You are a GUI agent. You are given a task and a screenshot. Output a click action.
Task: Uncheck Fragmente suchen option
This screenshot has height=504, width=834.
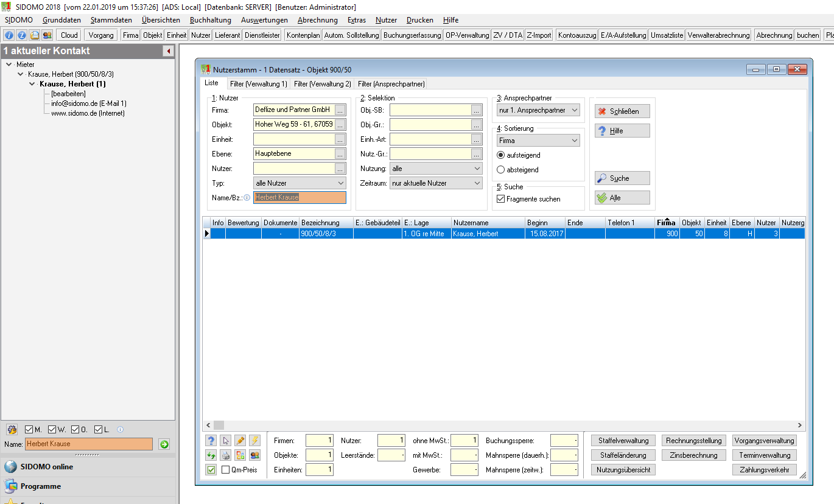click(x=501, y=199)
